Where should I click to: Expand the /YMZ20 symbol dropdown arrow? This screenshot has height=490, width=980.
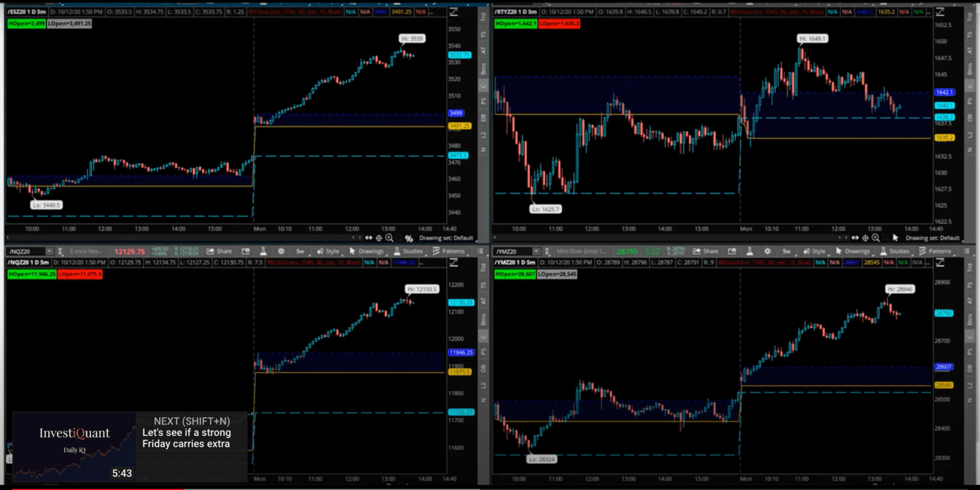(x=536, y=251)
